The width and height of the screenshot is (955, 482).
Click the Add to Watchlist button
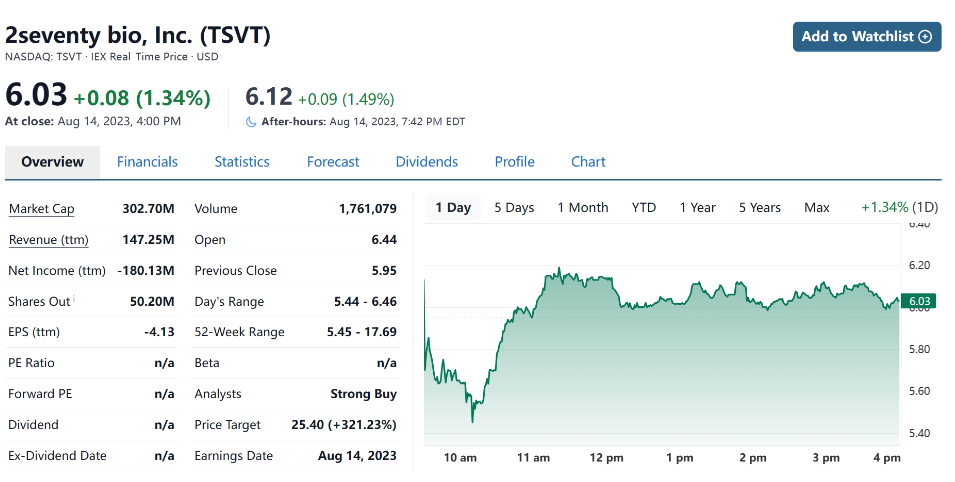coord(866,36)
